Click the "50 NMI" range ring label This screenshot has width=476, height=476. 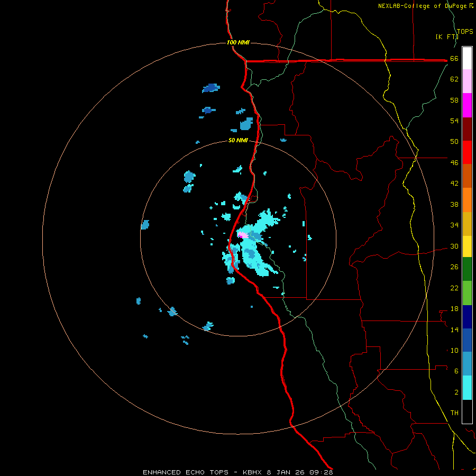pos(238,140)
